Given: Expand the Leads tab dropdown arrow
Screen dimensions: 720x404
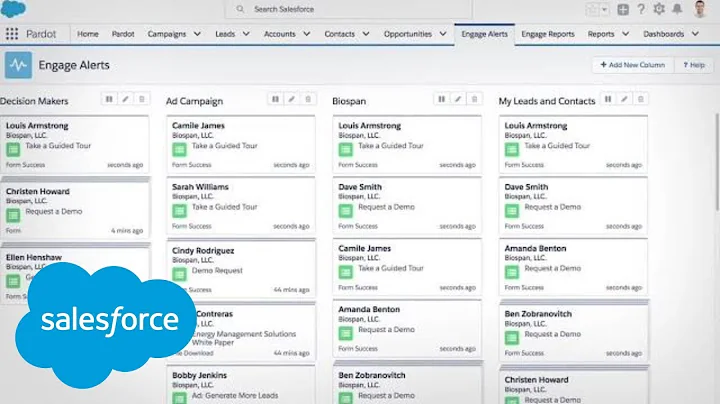Looking at the screenshot, I should pyautogui.click(x=246, y=34).
